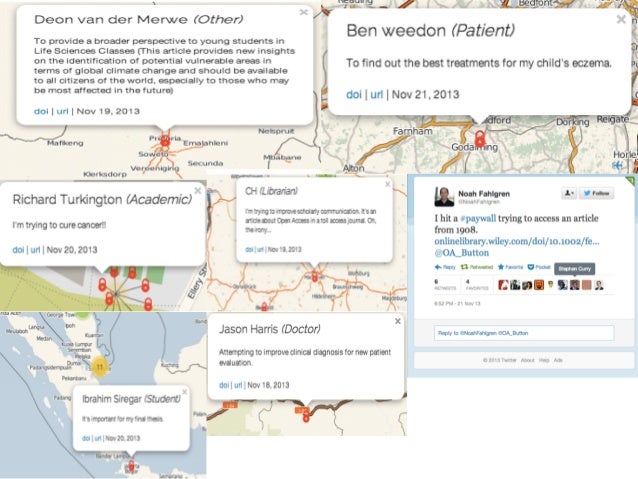Image resolution: width=638 pixels, height=479 pixels.
Task: Open doi link in Jason Harris popup
Action: pyautogui.click(x=224, y=385)
